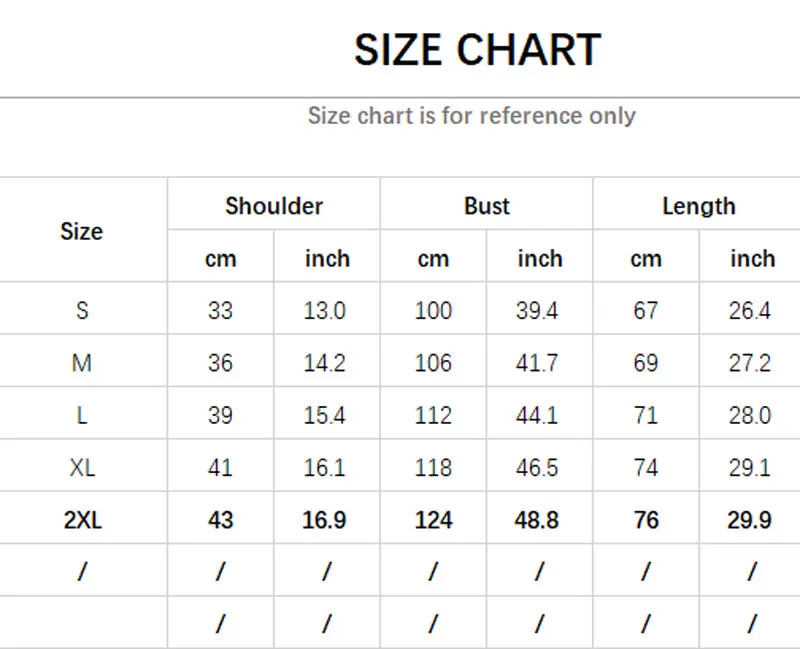The width and height of the screenshot is (800, 649).
Task: Click the Bust column header
Action: pyautogui.click(x=487, y=206)
